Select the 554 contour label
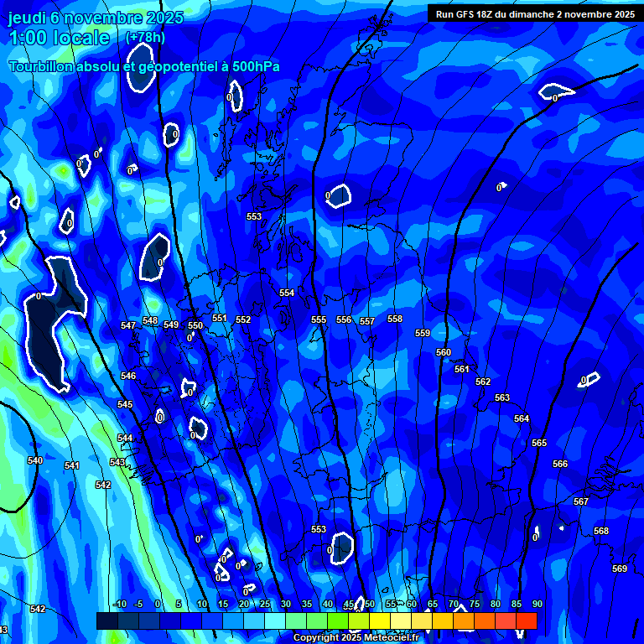Image resolution: width=644 pixels, height=644 pixels. [x=287, y=293]
